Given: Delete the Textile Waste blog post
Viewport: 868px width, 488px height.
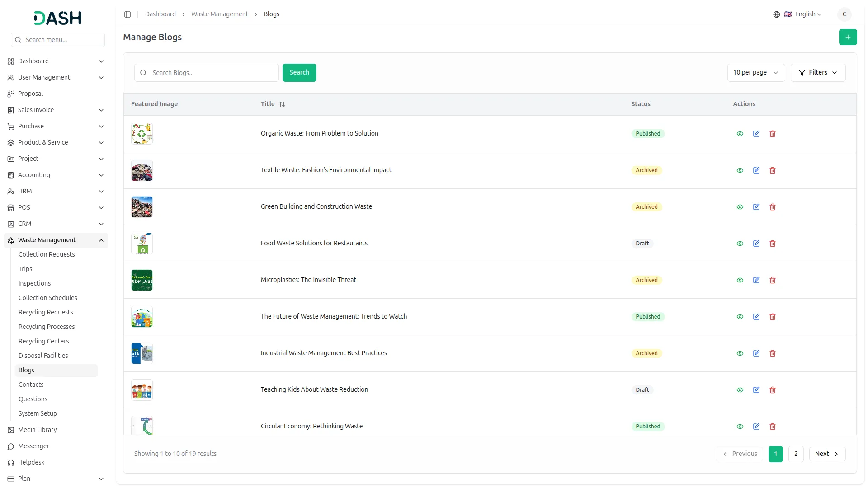Looking at the screenshot, I should 772,170.
